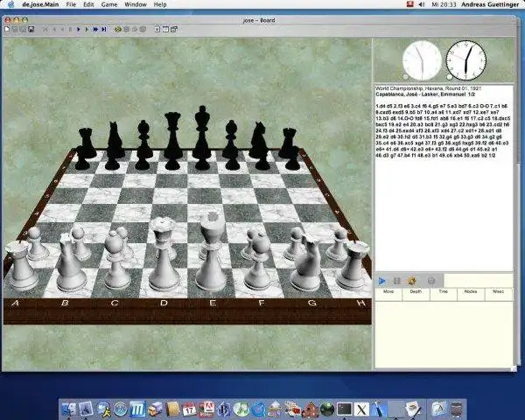Open the Terminal icon in the Dock
The width and height of the screenshot is (525, 420).
pos(344,409)
